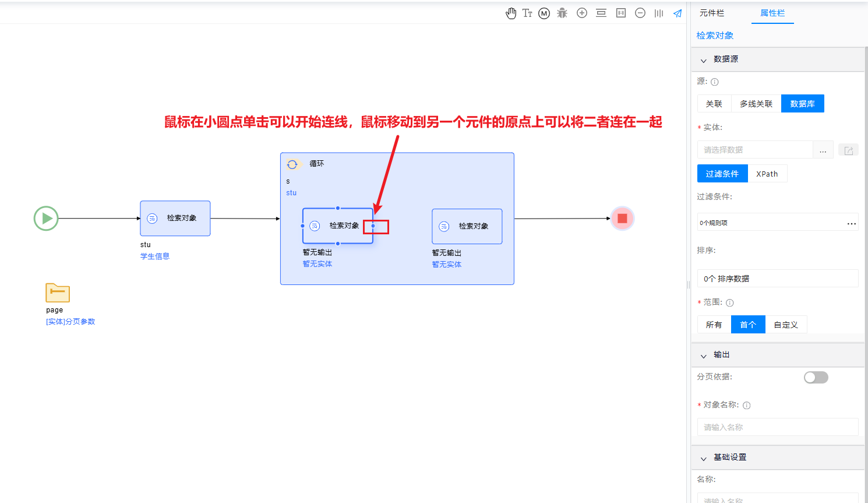Collapse the 数据源 section

[703, 60]
